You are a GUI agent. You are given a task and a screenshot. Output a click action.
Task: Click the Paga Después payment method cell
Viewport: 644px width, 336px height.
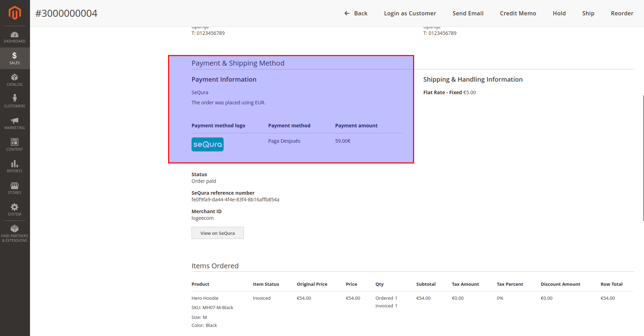click(284, 141)
